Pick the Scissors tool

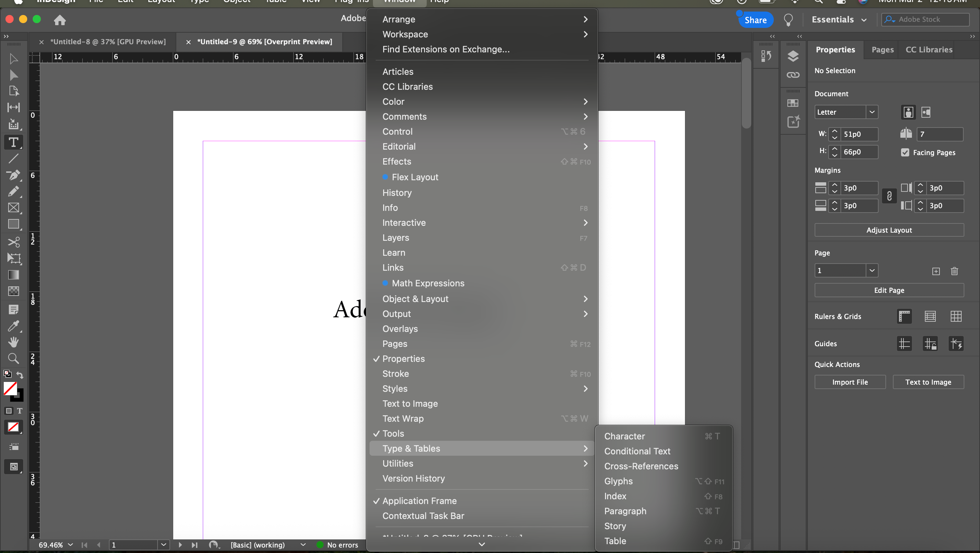(13, 242)
